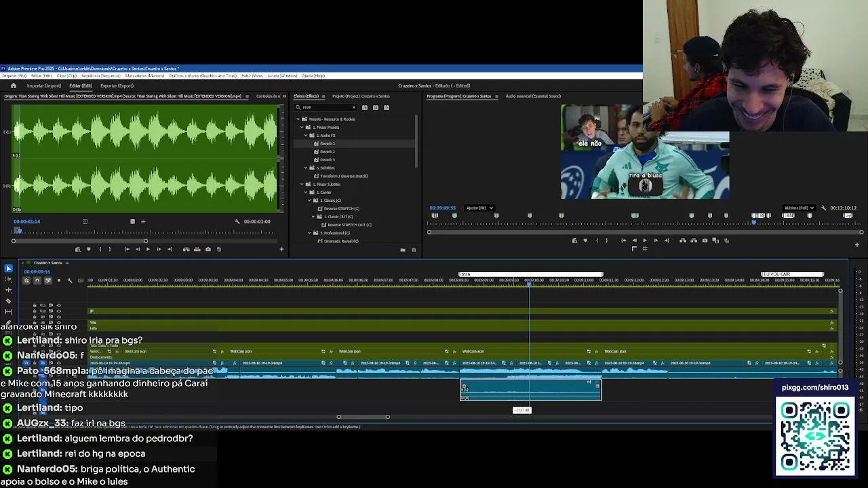This screenshot has width=868, height=488.
Task: Collapse the 1. Audio FX preset folder
Action: 306,136
